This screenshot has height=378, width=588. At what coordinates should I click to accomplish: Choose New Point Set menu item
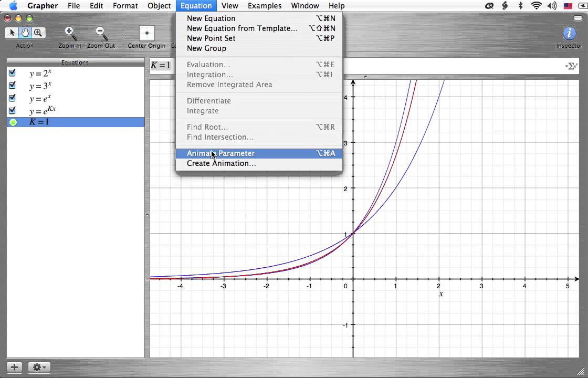pos(259,38)
